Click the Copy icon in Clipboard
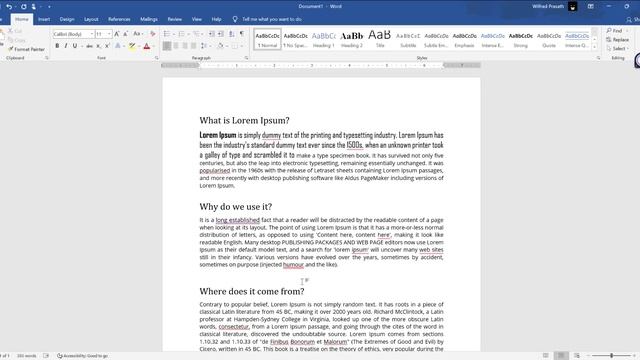 [x=16, y=40]
